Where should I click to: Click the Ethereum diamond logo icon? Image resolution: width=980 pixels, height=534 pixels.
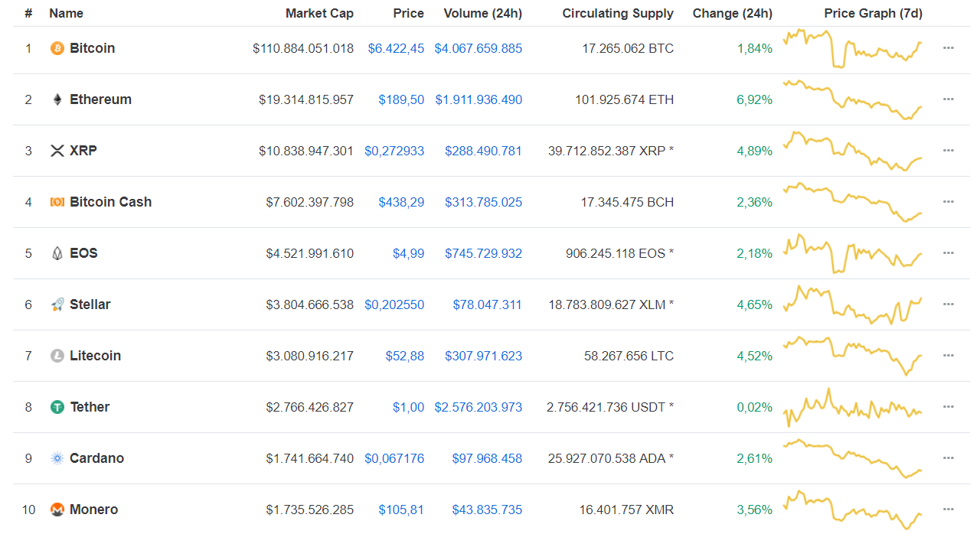[x=57, y=99]
